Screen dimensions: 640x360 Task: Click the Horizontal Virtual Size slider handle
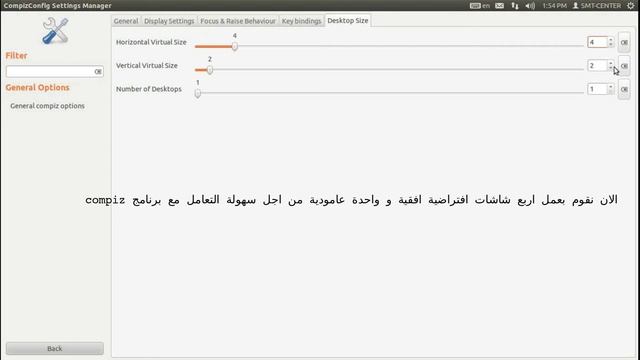click(235, 46)
